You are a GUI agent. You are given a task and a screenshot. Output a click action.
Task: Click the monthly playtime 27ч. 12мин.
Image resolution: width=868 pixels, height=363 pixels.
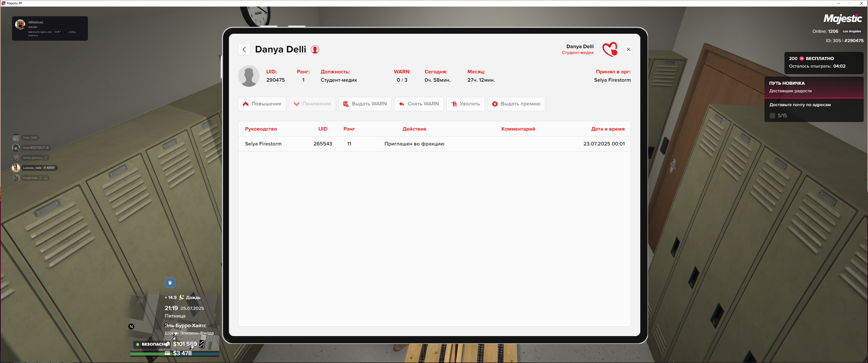pos(481,80)
